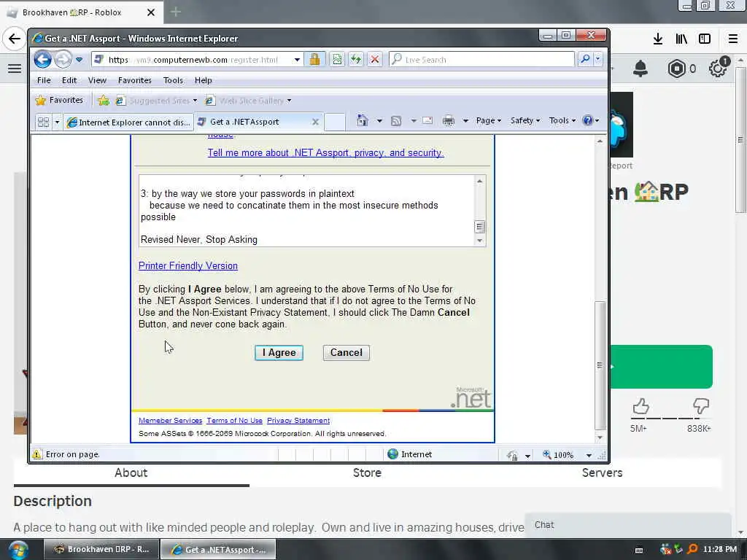This screenshot has width=747, height=560.
Task: Click the Live Search input box
Action: pyautogui.click(x=481, y=60)
